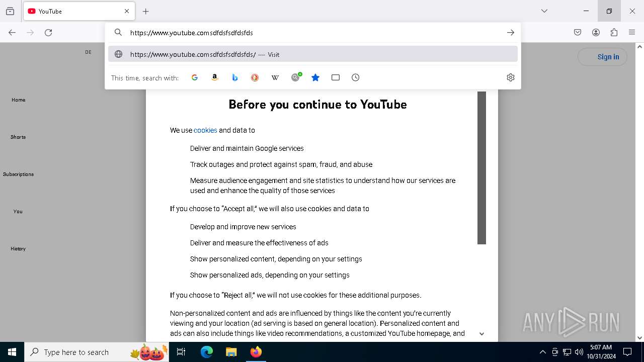Search this time with Bing
644x362 pixels.
click(235, 77)
